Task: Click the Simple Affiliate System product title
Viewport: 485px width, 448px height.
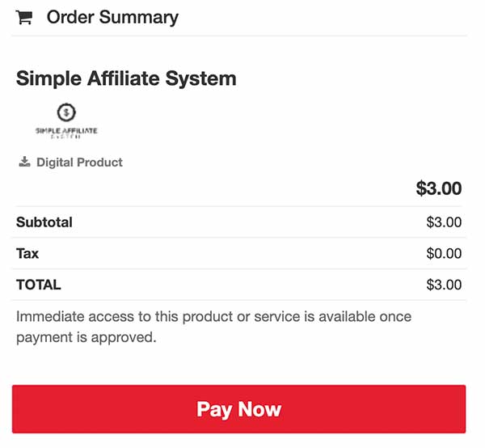Action: point(126,78)
